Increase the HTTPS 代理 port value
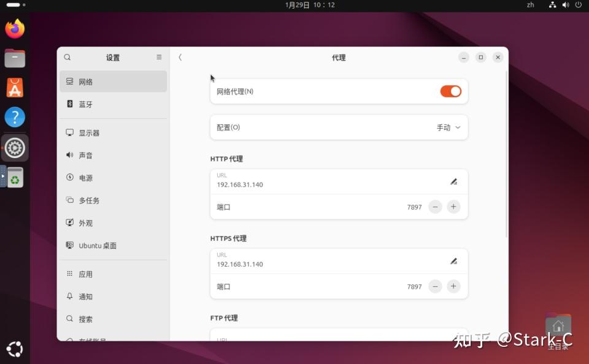This screenshot has width=589, height=364. 453,286
